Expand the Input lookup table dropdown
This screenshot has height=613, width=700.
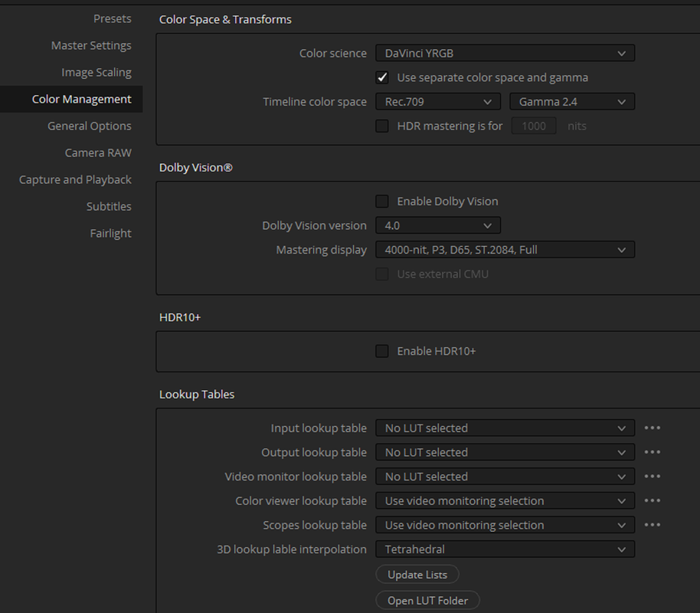click(505, 428)
